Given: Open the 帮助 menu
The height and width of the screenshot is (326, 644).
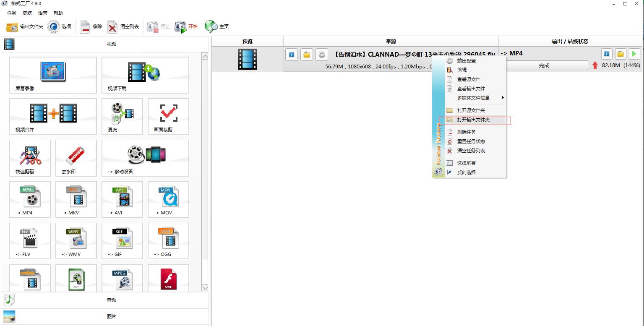Looking at the screenshot, I should 58,13.
